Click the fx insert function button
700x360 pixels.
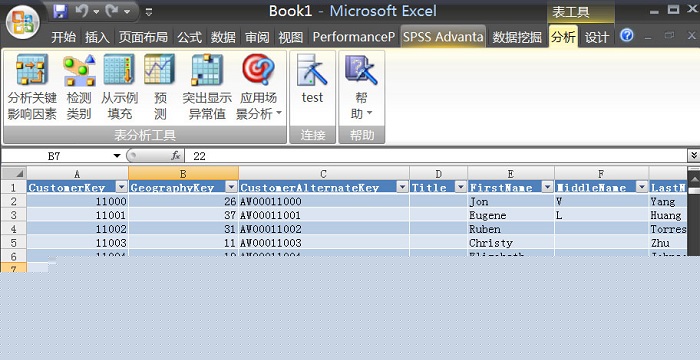click(x=176, y=156)
